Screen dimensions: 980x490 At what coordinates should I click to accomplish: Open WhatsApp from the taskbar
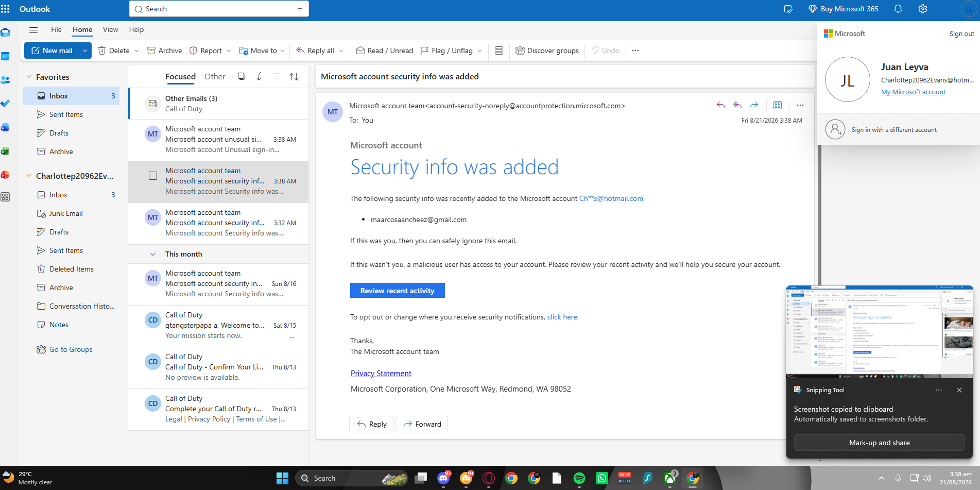click(602, 478)
